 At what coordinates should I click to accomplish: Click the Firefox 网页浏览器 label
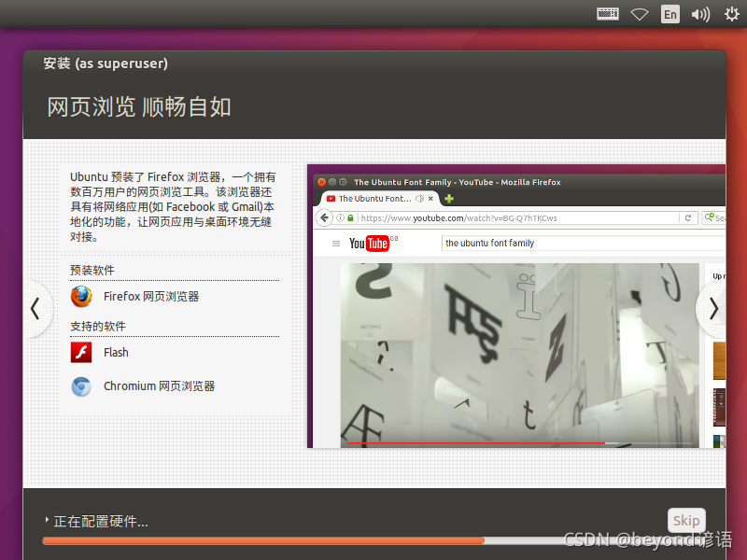[x=151, y=296]
